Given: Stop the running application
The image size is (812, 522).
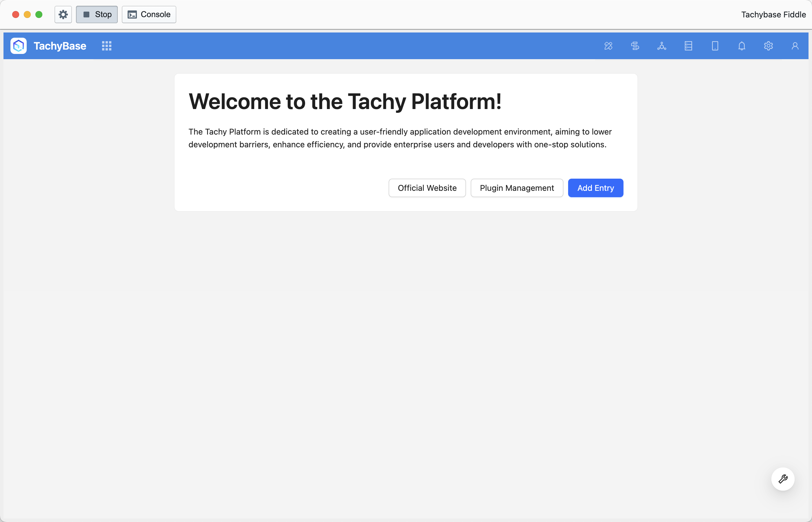Looking at the screenshot, I should (x=97, y=14).
